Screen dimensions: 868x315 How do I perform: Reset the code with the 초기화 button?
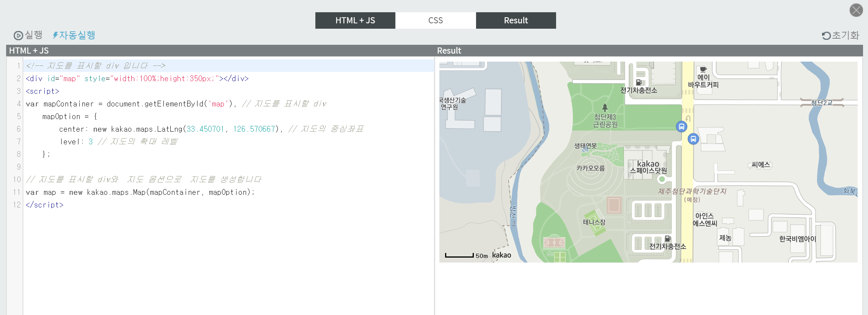point(840,36)
